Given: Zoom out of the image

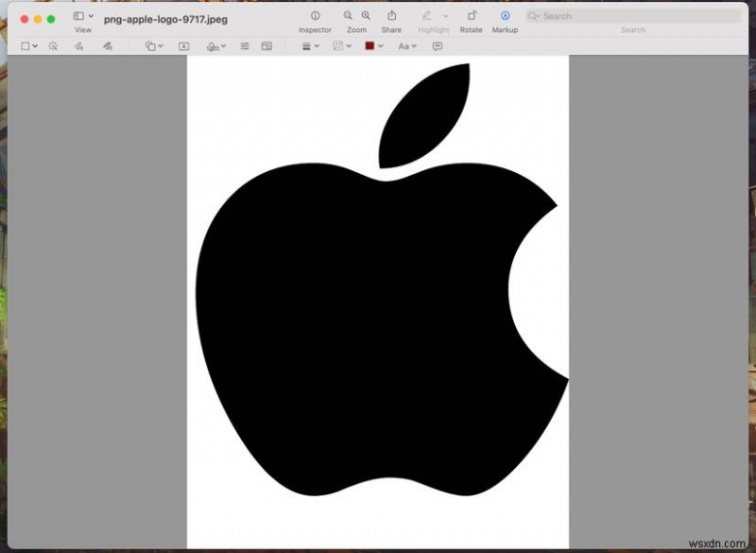Looking at the screenshot, I should point(348,16).
